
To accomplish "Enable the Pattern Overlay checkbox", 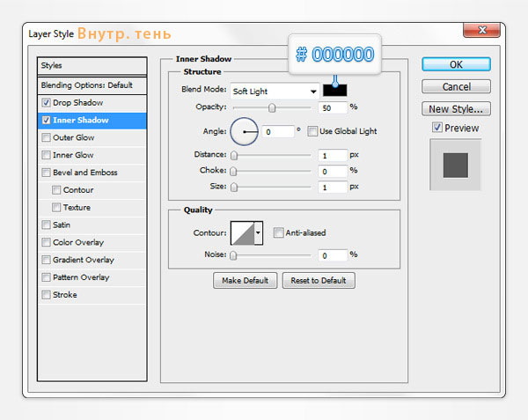I will (46, 277).
